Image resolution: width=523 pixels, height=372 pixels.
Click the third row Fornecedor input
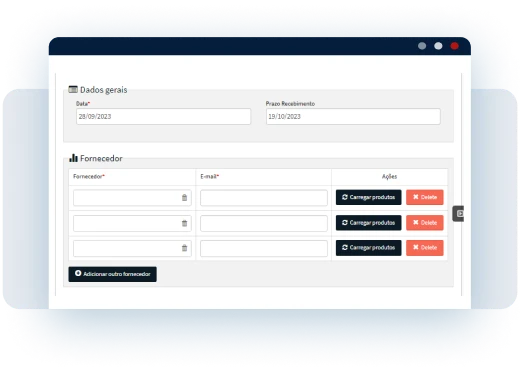click(132, 248)
